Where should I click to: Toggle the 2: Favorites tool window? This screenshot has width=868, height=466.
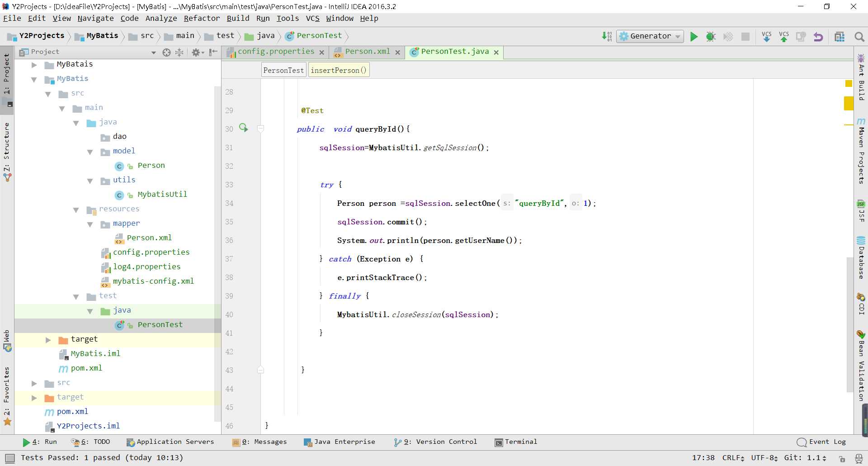tap(7, 396)
